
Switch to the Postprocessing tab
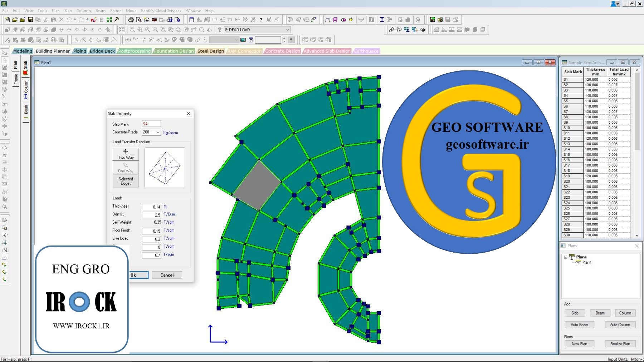click(x=135, y=51)
